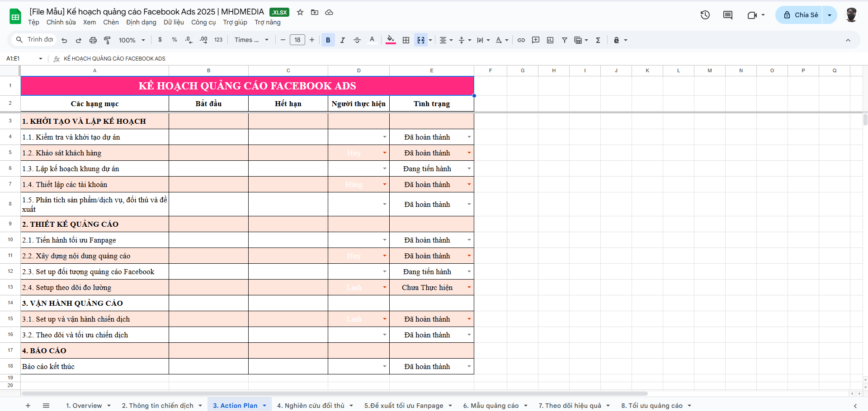Open the Times font dropdown
Viewport: 868px width, 411px height.
[x=251, y=40]
